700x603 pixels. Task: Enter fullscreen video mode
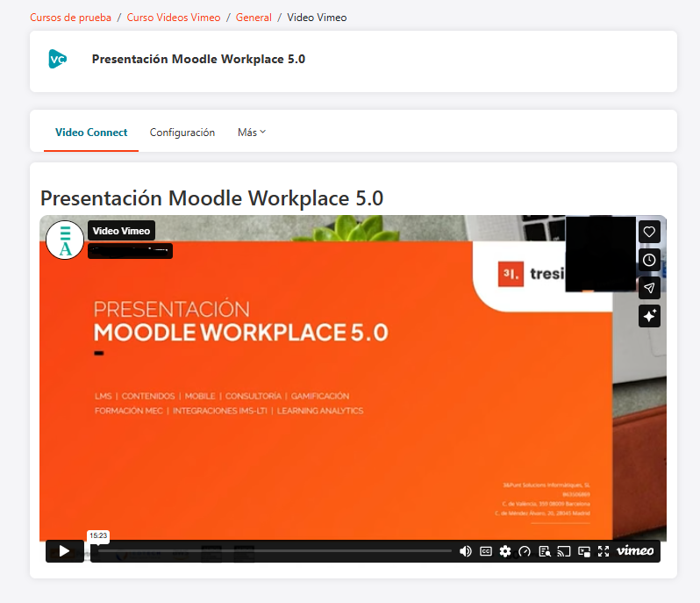tap(604, 551)
